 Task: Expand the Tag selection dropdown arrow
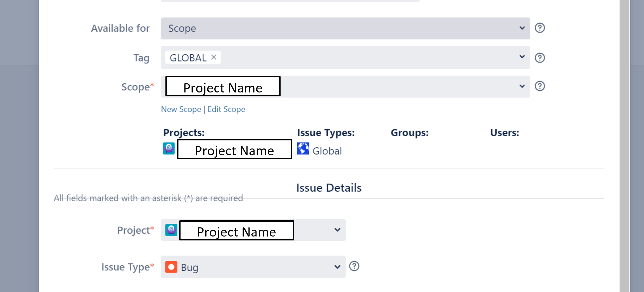tap(522, 57)
